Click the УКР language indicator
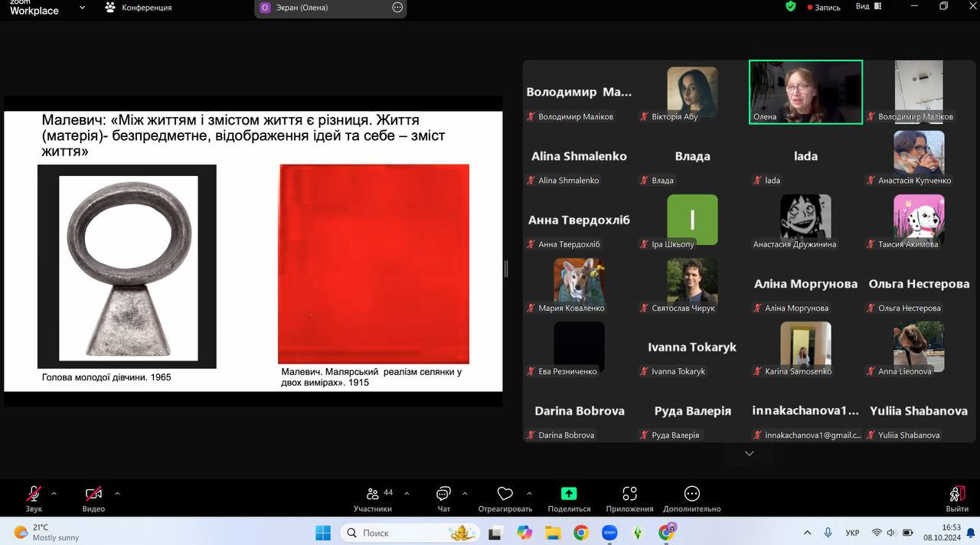 pyautogui.click(x=852, y=532)
